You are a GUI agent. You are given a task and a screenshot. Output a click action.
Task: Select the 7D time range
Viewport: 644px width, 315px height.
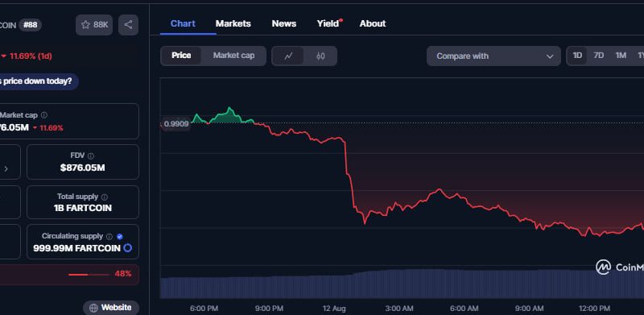pyautogui.click(x=599, y=56)
